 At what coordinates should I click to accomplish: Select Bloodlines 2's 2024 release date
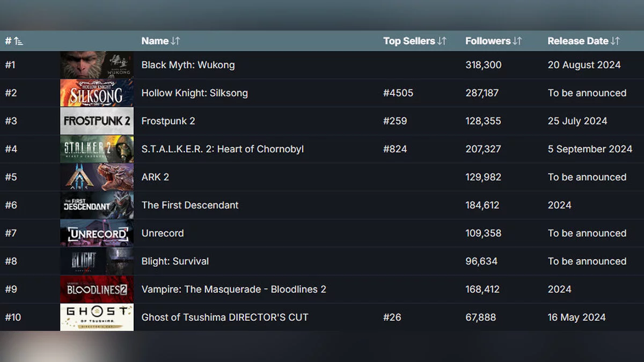(x=559, y=289)
